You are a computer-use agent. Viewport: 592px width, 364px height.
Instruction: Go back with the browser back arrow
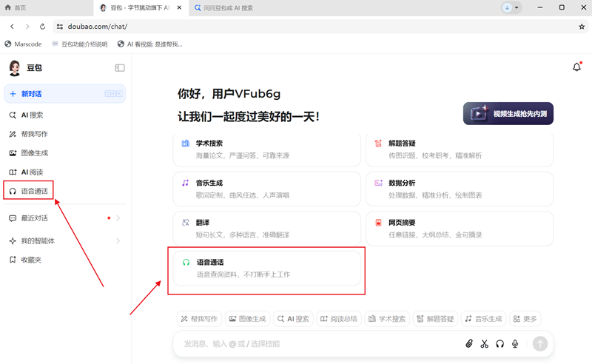(12, 27)
